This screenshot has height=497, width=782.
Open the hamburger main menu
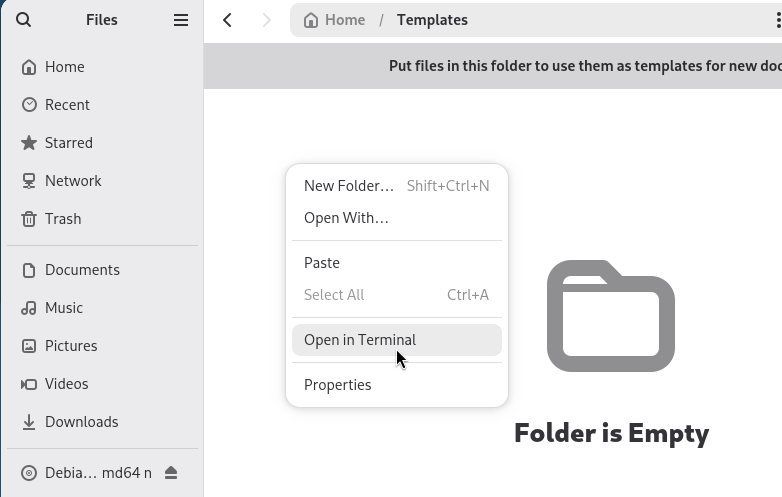coord(181,20)
